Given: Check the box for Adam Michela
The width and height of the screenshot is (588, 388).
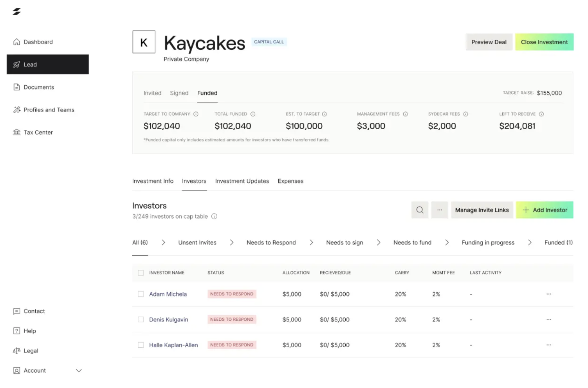Looking at the screenshot, I should tap(141, 294).
